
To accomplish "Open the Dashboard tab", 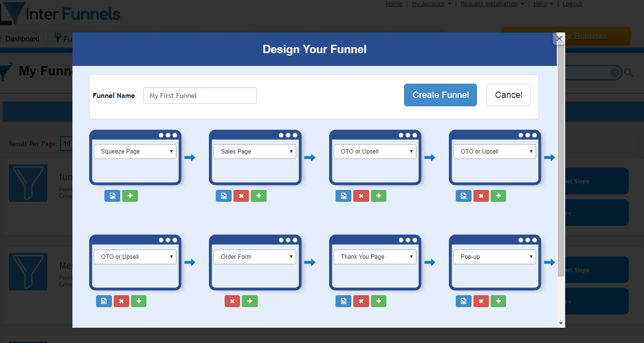I will click(22, 39).
